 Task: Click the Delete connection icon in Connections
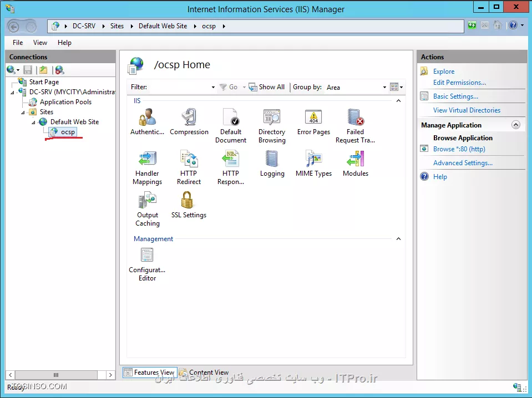pos(59,70)
